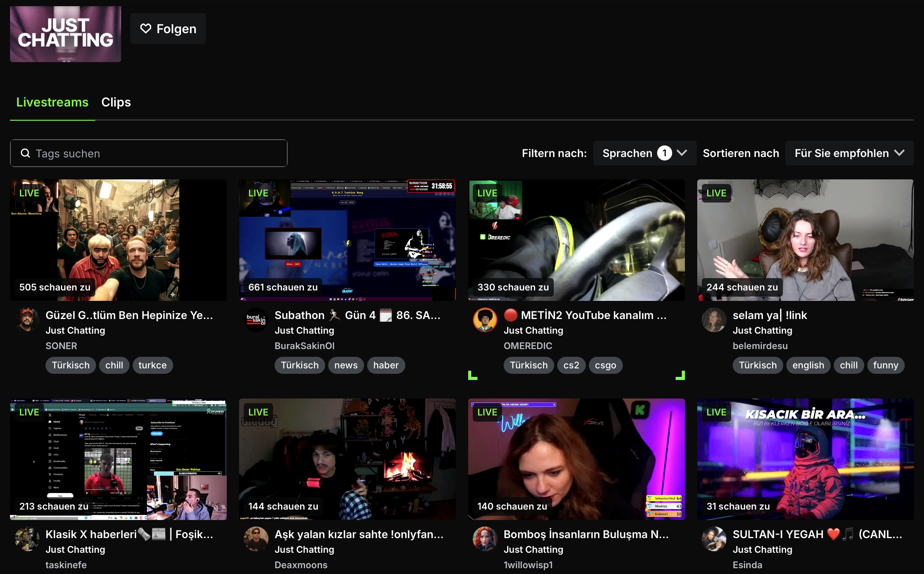The height and width of the screenshot is (574, 924).
Task: Open OMEREDIC's stream thumbnail
Action: pos(577,240)
